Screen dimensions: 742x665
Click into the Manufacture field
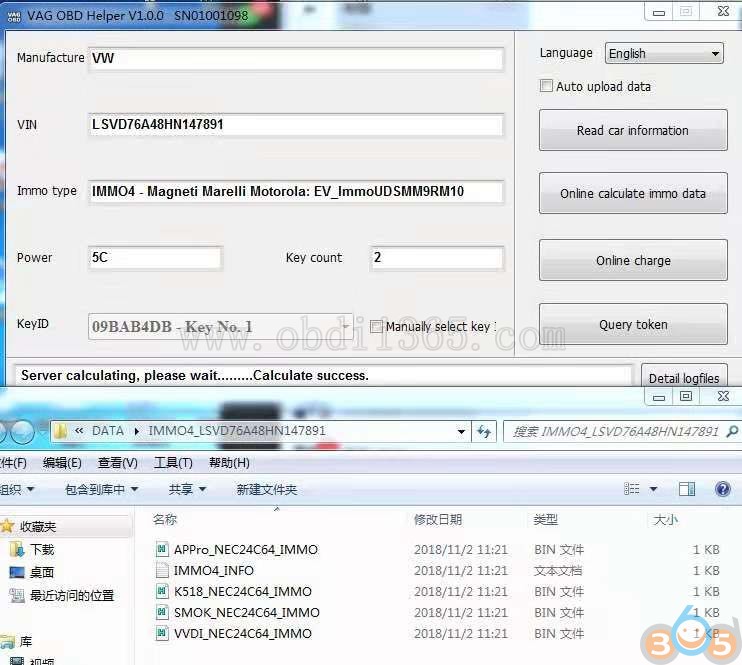pyautogui.click(x=296, y=59)
